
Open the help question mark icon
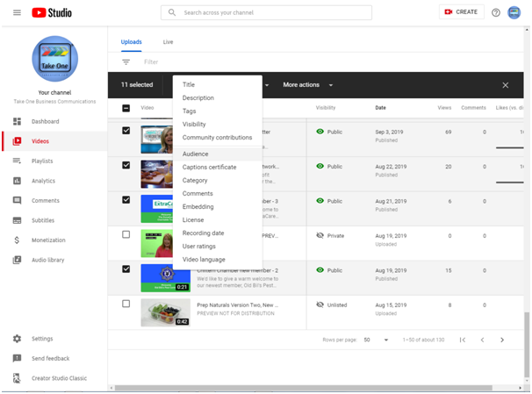tap(496, 12)
